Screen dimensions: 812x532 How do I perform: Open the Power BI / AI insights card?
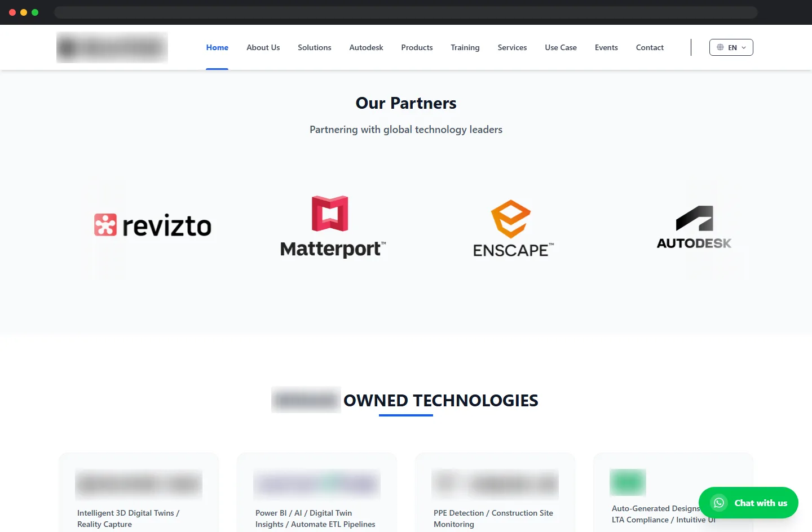317,493
